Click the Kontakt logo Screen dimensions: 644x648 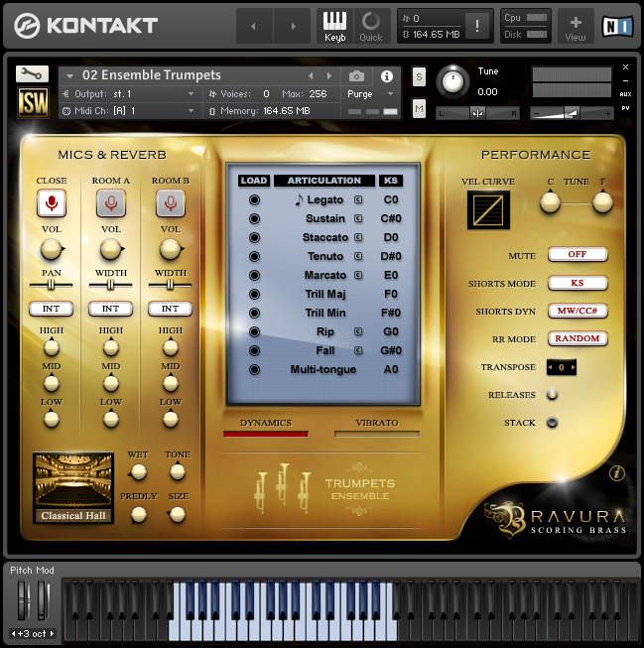pos(86,25)
